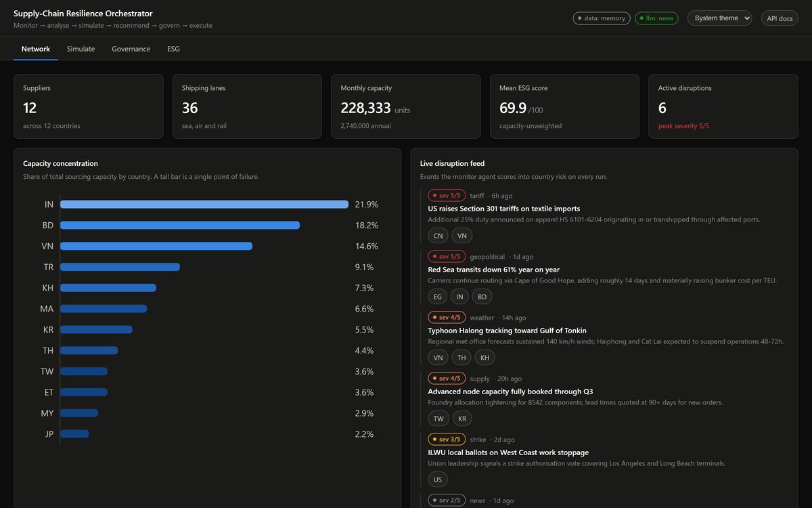Open the ILWU local ballots headline

coord(508,452)
